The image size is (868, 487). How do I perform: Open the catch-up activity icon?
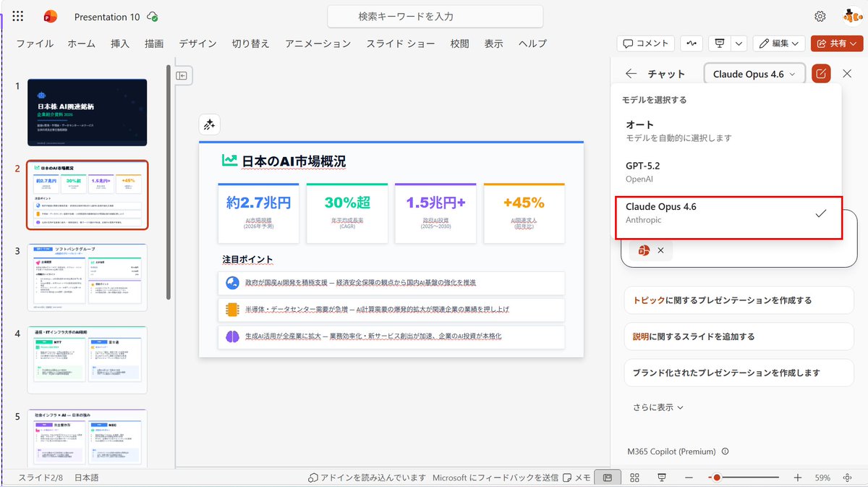pyautogui.click(x=692, y=43)
